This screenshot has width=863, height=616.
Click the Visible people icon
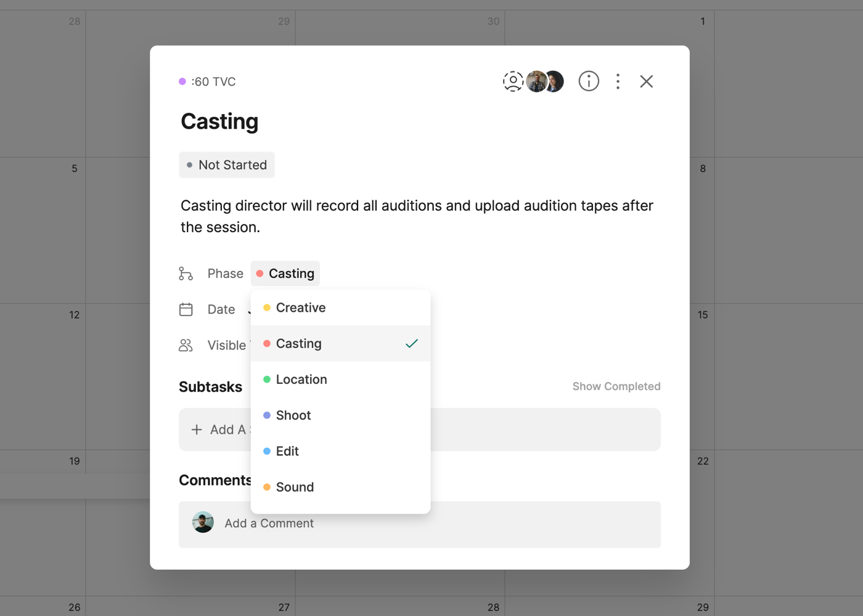(x=186, y=346)
